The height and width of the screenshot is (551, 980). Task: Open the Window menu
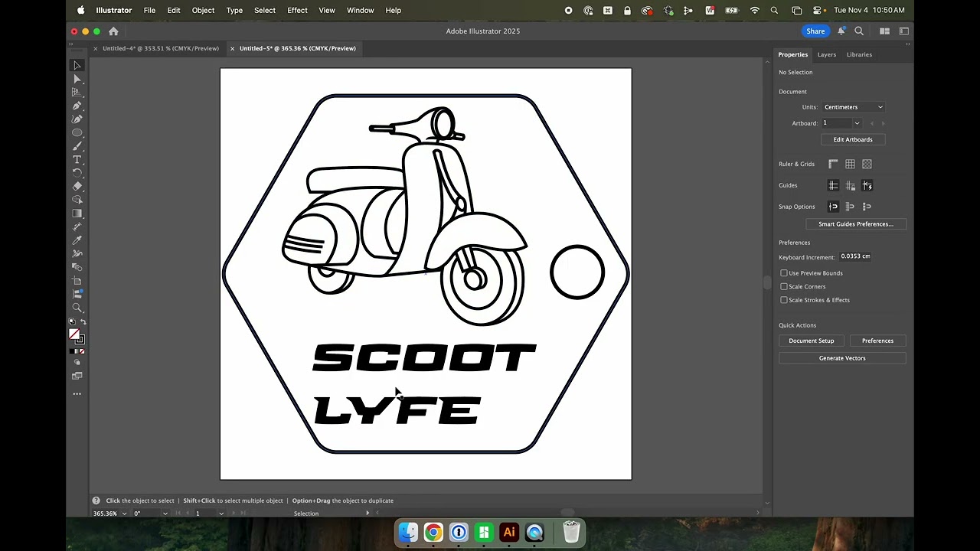360,10
